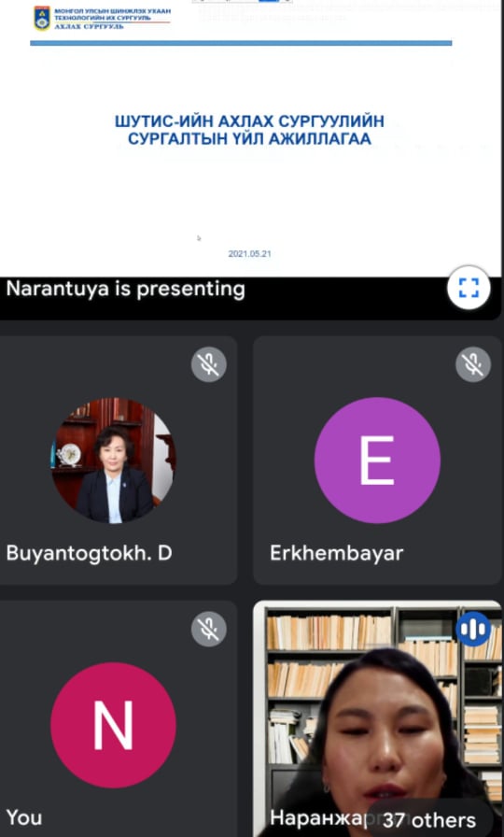Tap muted mic icon on Buyantogtokh tile
This screenshot has width=504, height=837.
tap(208, 364)
